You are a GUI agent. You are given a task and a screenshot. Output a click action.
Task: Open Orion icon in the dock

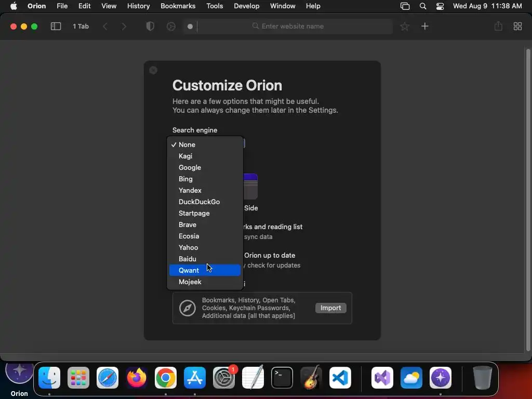(x=441, y=378)
